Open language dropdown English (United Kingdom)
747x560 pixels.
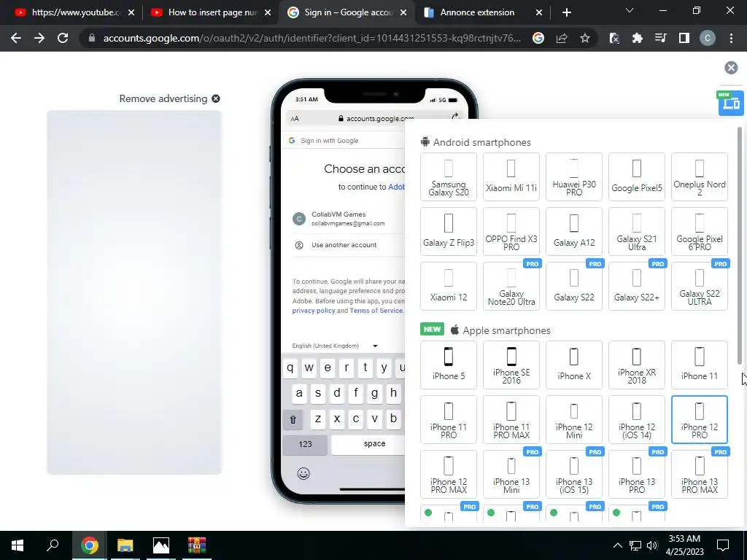[x=334, y=346]
